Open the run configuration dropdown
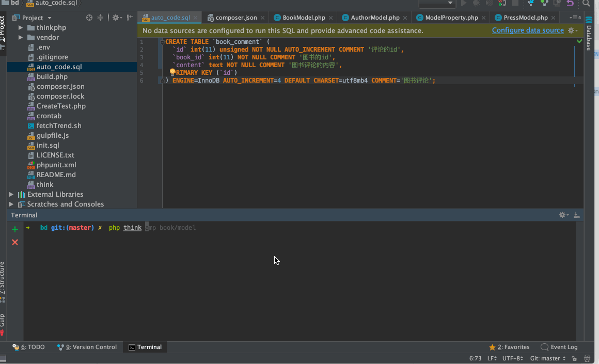Screen dimensions: 599x364 (437, 4)
